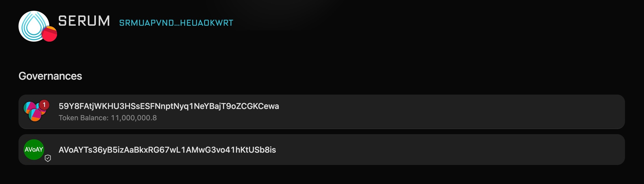The height and width of the screenshot is (184, 644).
Task: Click the shield checkmark icon
Action: tap(48, 158)
